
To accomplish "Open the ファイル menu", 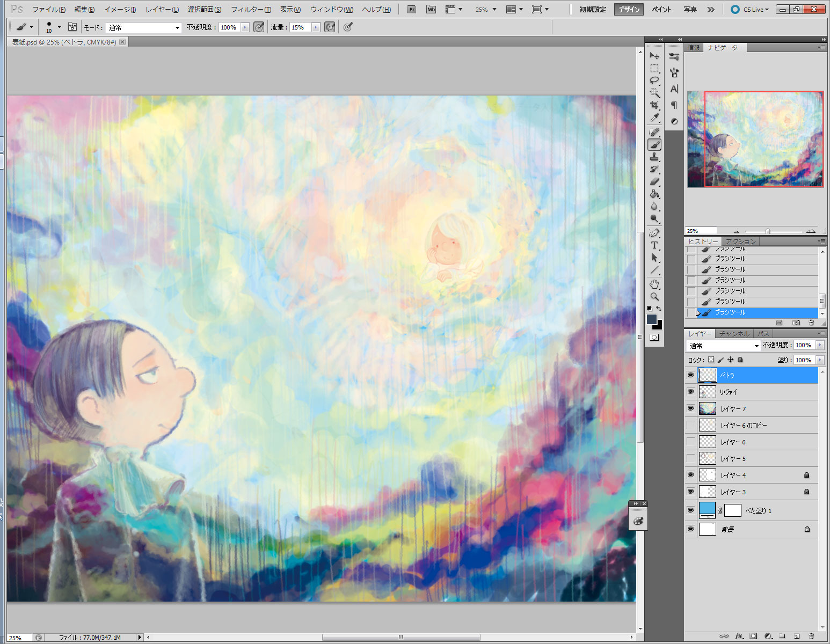I will [48, 10].
